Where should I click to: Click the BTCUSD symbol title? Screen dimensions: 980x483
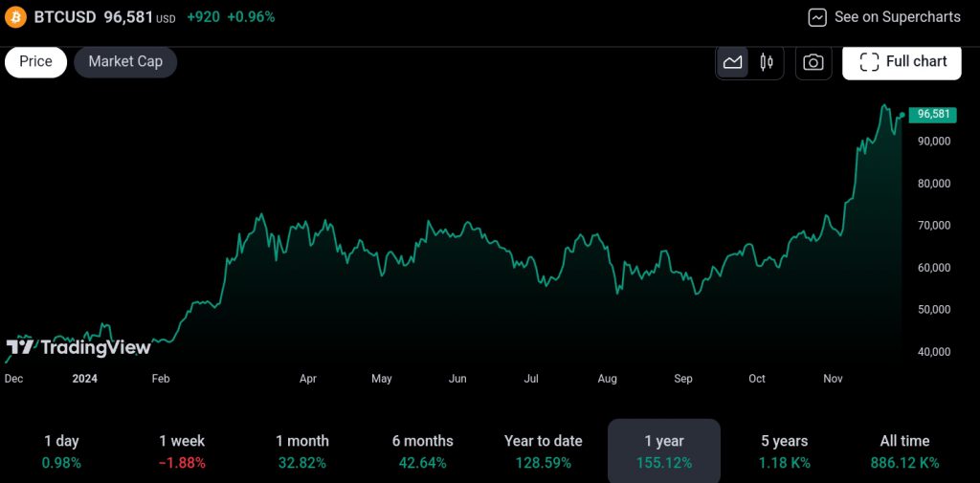(x=67, y=17)
